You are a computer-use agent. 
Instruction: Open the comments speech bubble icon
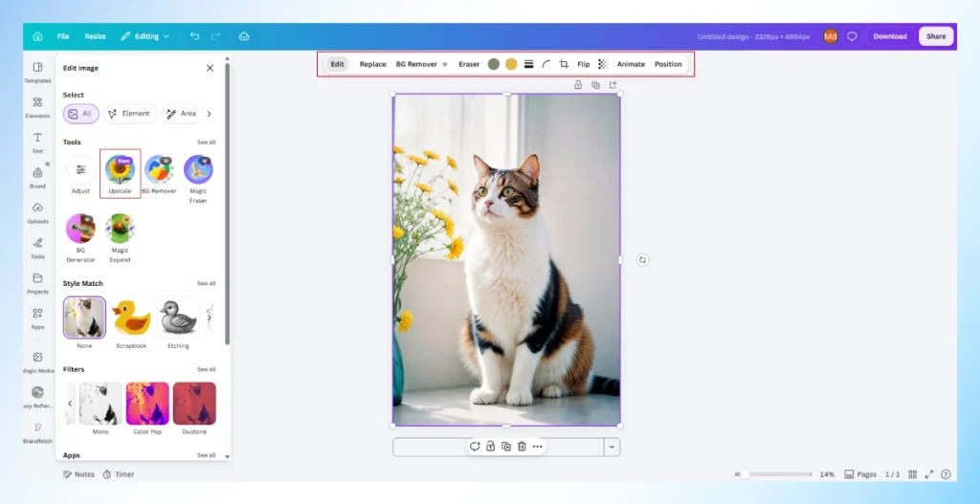tap(852, 36)
